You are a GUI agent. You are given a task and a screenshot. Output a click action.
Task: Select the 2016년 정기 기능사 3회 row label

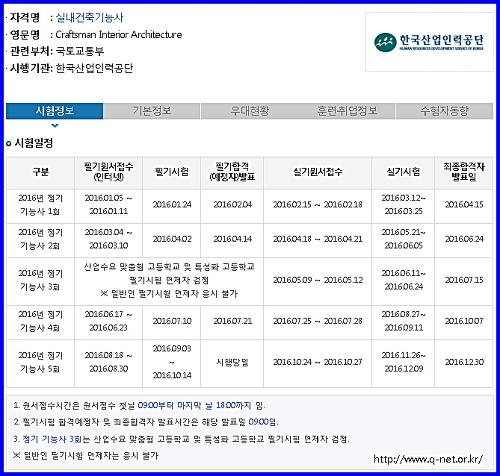(x=40, y=280)
